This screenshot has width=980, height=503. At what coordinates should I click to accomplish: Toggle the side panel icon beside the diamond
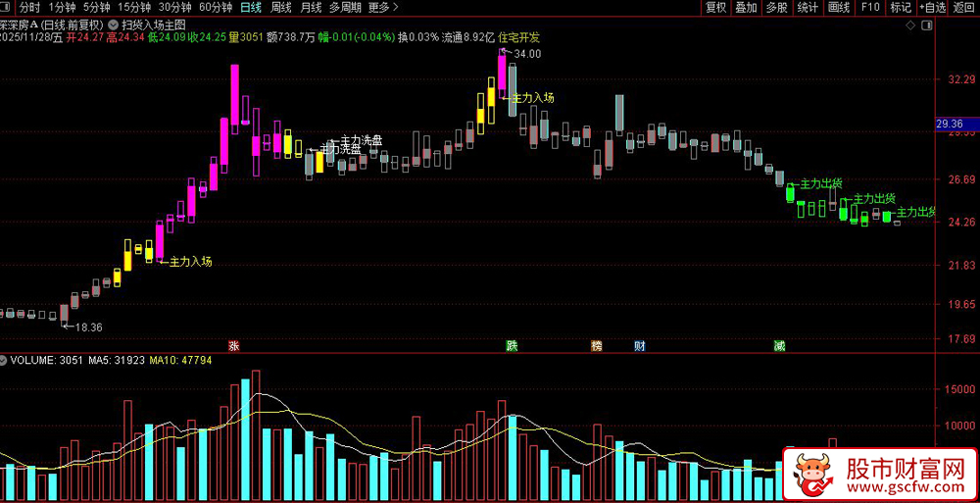click(x=926, y=25)
